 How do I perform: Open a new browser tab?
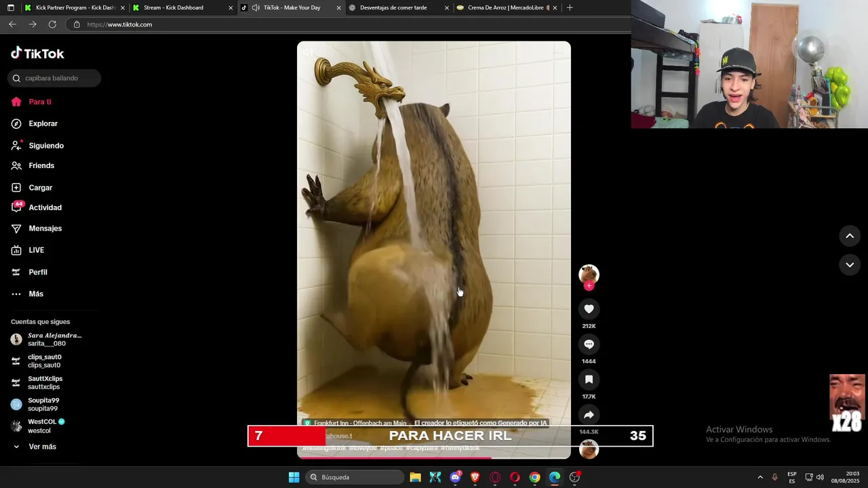point(570,8)
